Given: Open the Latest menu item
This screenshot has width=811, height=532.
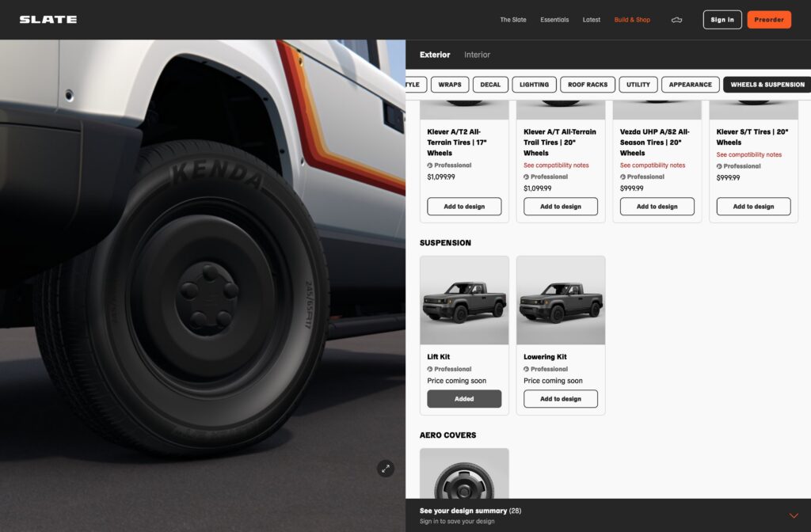Looking at the screenshot, I should coord(591,20).
